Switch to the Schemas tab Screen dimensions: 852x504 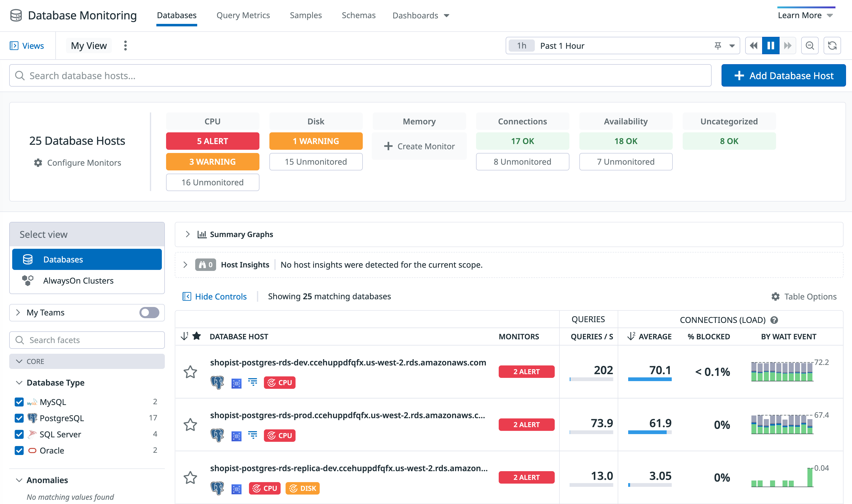click(x=359, y=15)
